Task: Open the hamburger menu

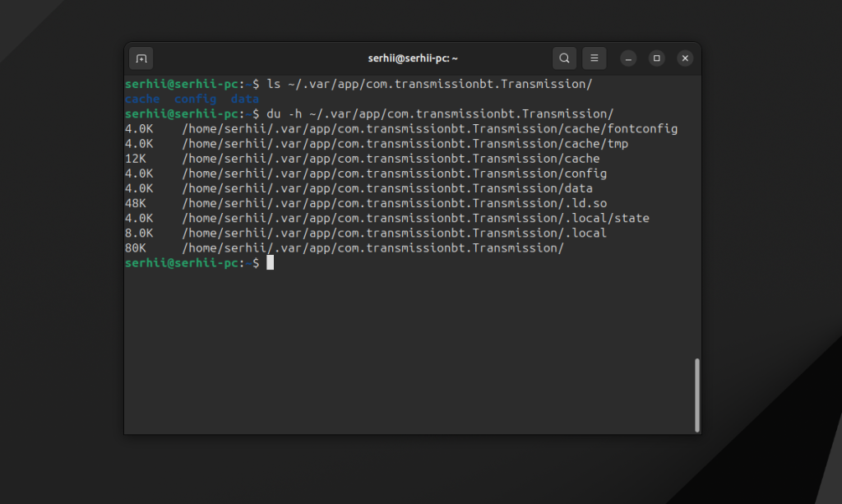Action: [594, 58]
